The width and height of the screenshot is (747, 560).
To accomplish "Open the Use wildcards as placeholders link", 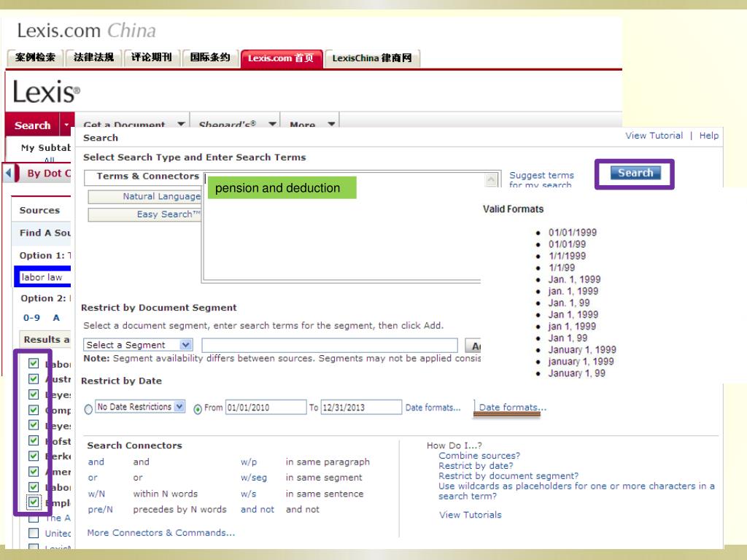I will point(576,491).
